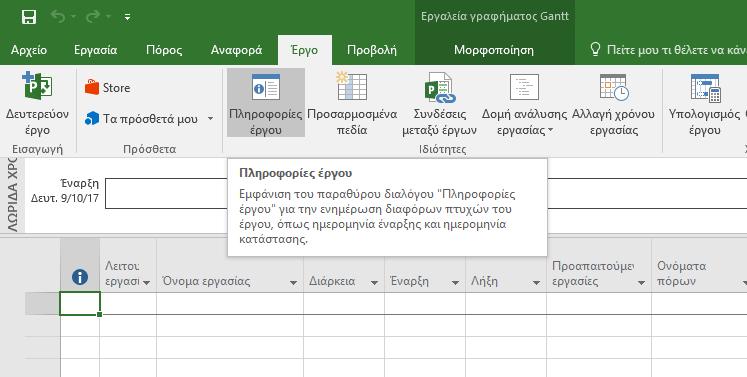The height and width of the screenshot is (377, 747).
Task: Open the Προαπαιτούμενες εργασίες column filter arrow
Action: 641,283
